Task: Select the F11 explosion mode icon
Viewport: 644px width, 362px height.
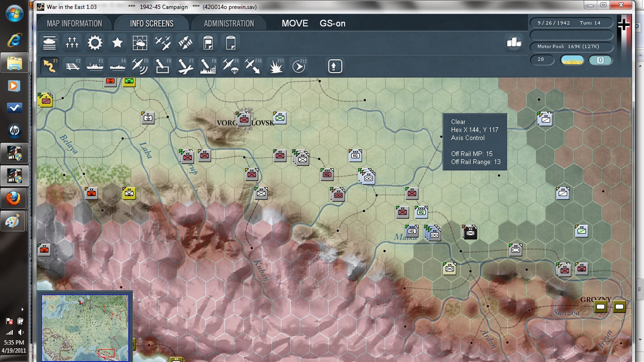Action: point(276,66)
